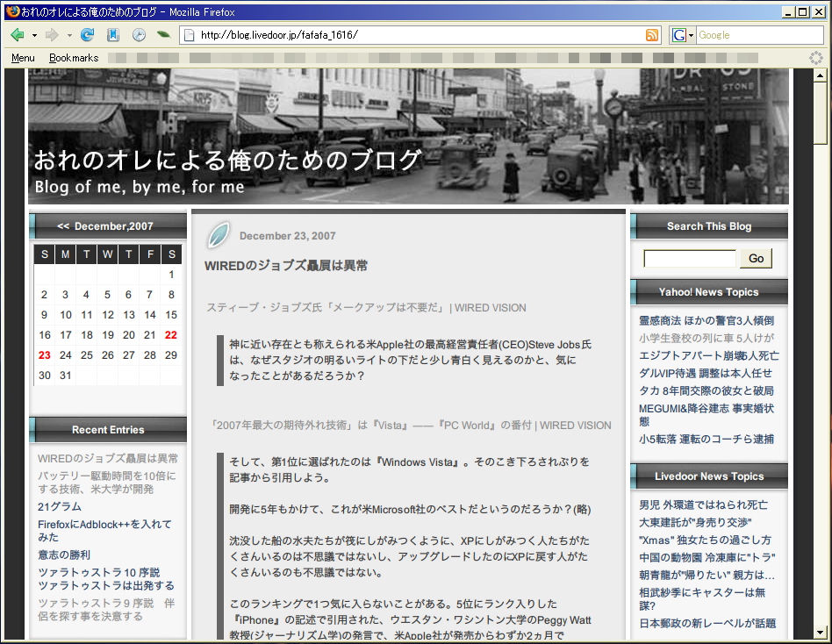
Task: Open the Forward history dropdown arrow
Action: [x=69, y=36]
